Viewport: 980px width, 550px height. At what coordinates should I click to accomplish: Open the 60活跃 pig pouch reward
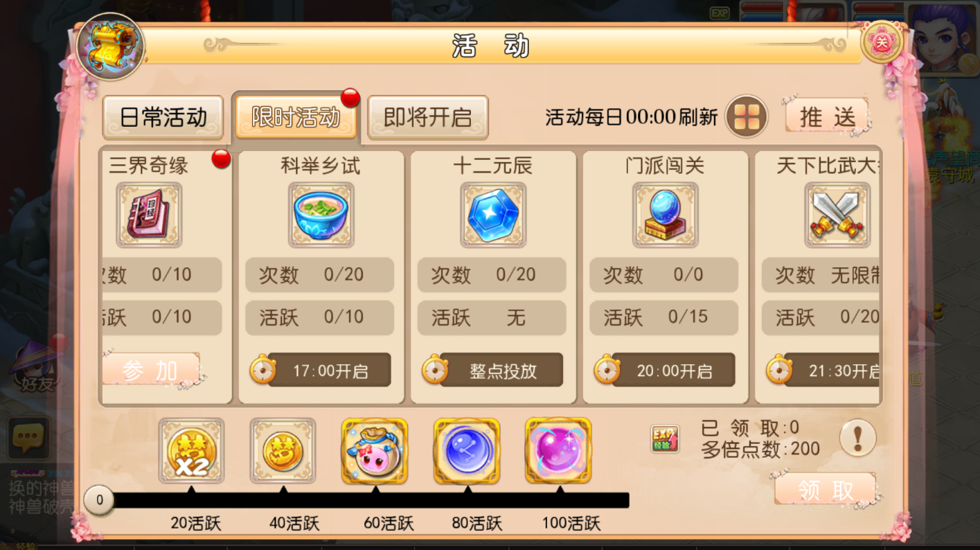point(375,450)
